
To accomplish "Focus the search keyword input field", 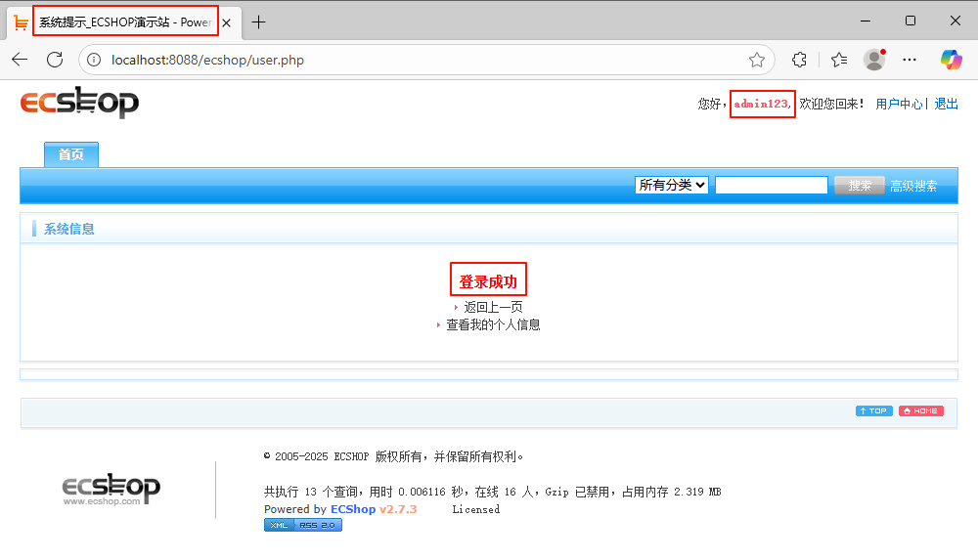I will pos(772,186).
